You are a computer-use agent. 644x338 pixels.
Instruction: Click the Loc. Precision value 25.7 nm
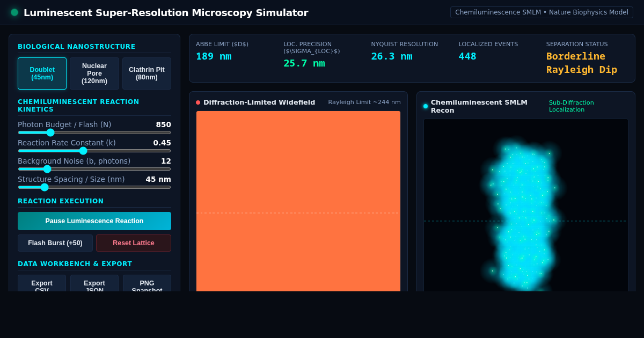pyautogui.click(x=304, y=63)
